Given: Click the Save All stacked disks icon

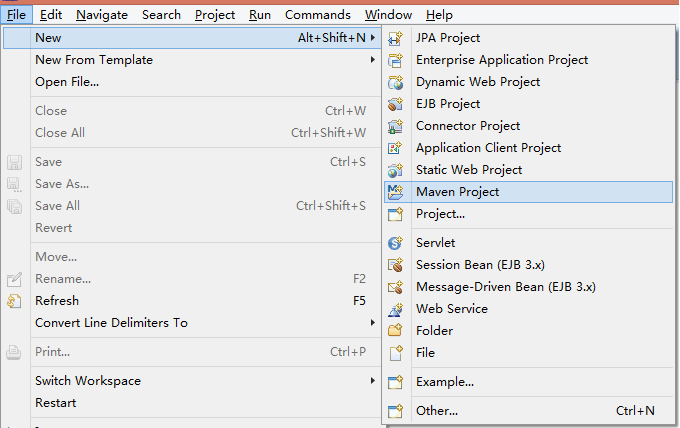Looking at the screenshot, I should tap(14, 206).
